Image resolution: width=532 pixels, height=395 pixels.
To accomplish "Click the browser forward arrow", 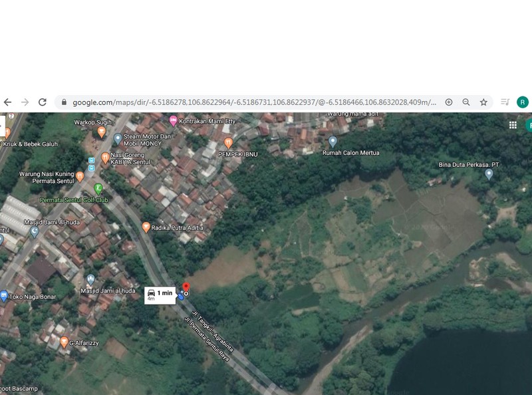I will pyautogui.click(x=25, y=102).
